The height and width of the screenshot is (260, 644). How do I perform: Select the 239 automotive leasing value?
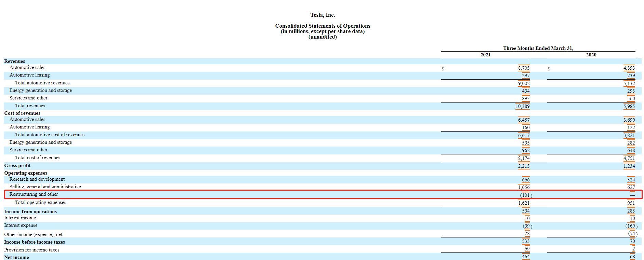[x=631, y=76]
